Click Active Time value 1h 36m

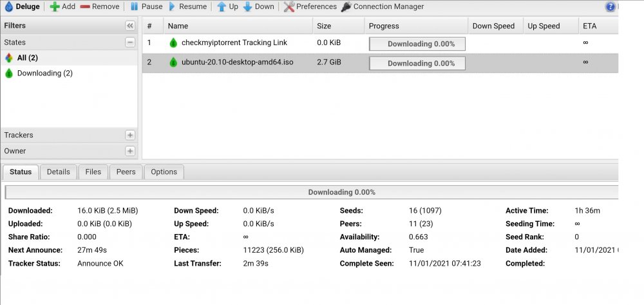(587, 210)
